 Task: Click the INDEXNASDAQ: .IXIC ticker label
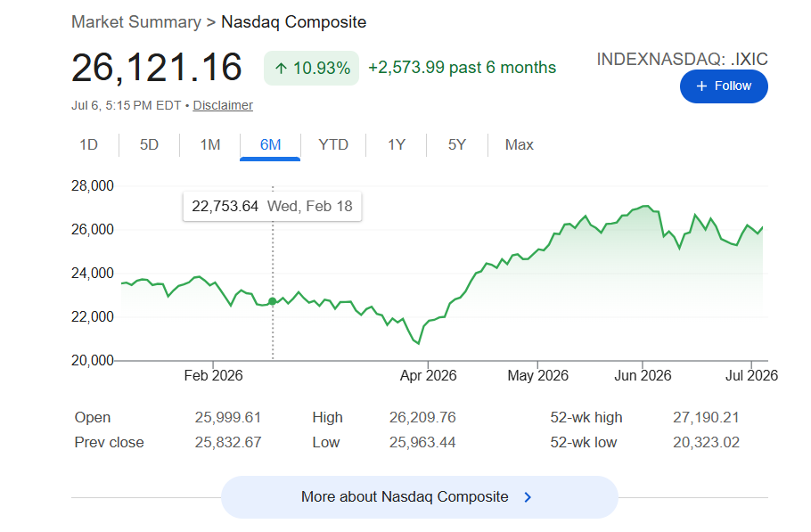(682, 60)
